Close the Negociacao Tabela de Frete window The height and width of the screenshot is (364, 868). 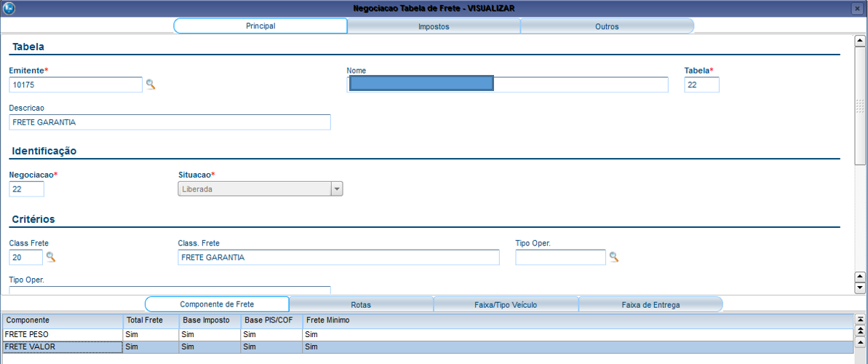(x=859, y=9)
